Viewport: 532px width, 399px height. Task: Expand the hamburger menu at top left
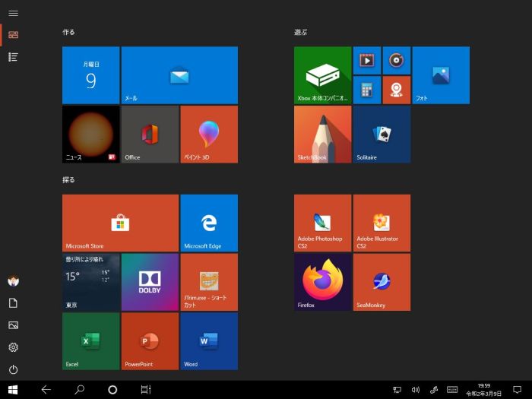(x=13, y=13)
